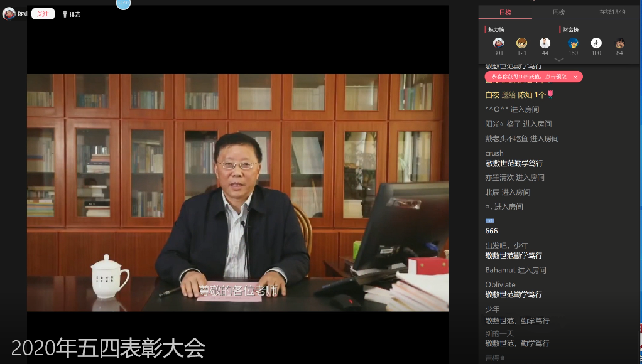Switch to the 日榜 daily ranking tab
This screenshot has width=642, height=364.
(x=505, y=12)
